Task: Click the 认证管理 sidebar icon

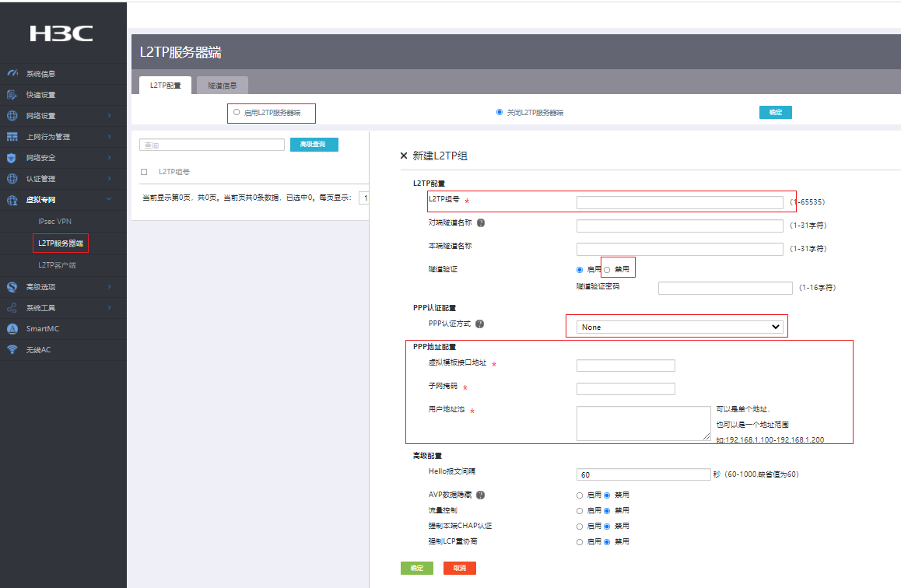Action: click(x=12, y=179)
